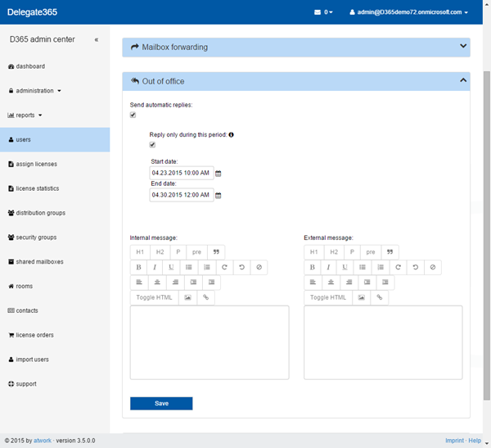Insert image in Internal message editor
Image resolution: width=491 pixels, height=448 pixels.
187,297
